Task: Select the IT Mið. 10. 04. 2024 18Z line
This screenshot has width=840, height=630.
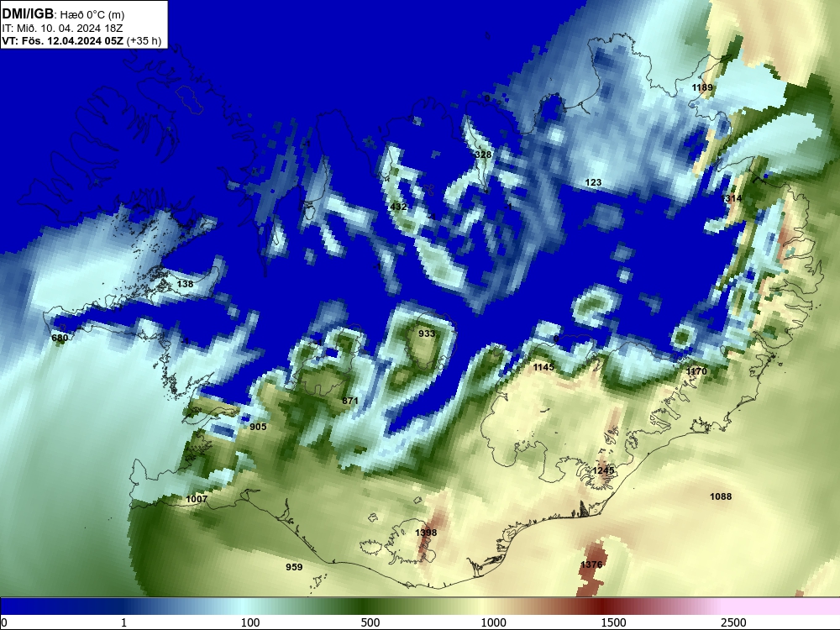Action: (62, 29)
